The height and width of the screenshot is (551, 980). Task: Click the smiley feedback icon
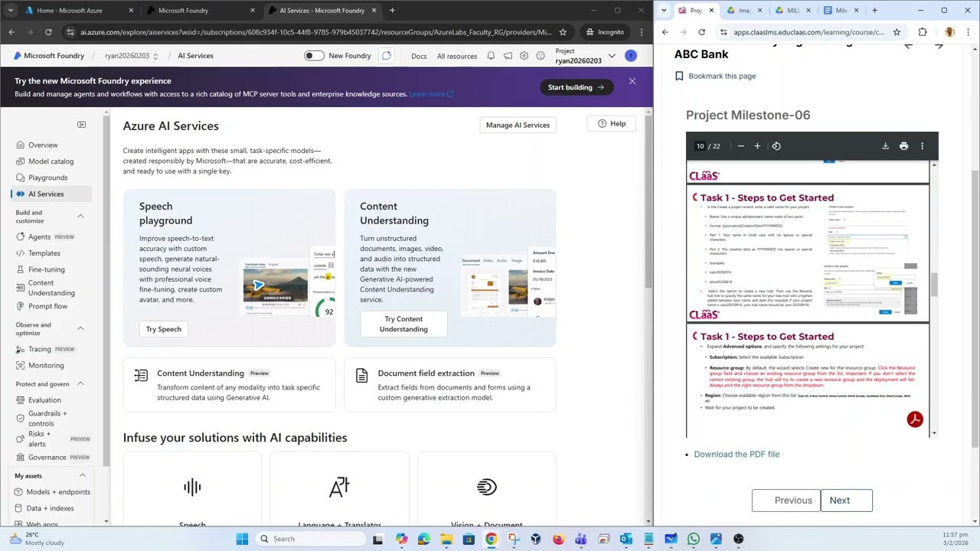(541, 56)
